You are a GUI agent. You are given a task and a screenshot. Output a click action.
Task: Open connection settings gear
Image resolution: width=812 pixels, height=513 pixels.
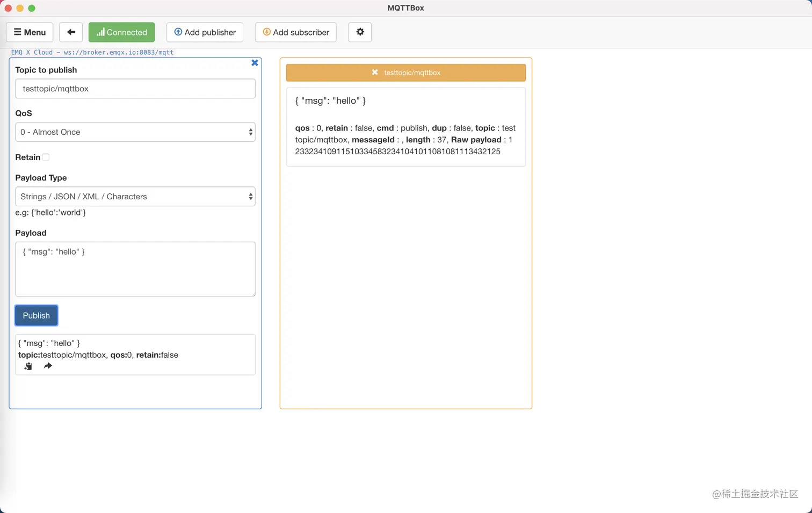360,32
